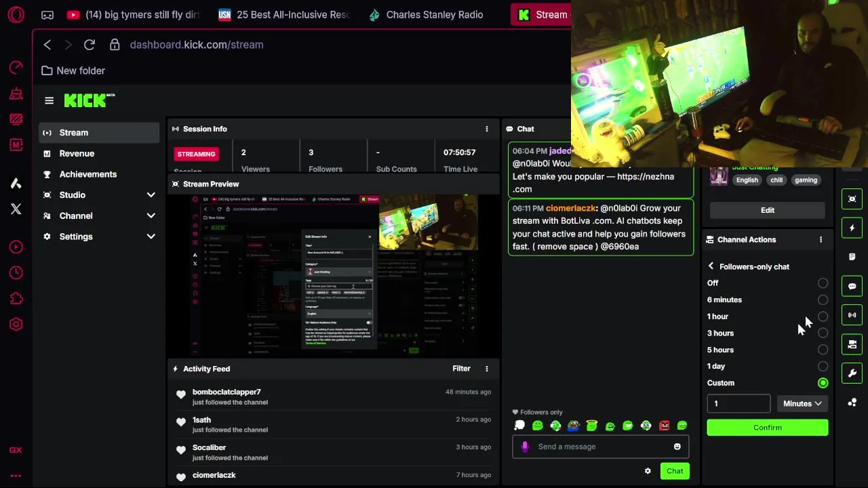Screen dimensions: 868x488
Task: Select 3 hours followers-only duration
Action: 823,333
